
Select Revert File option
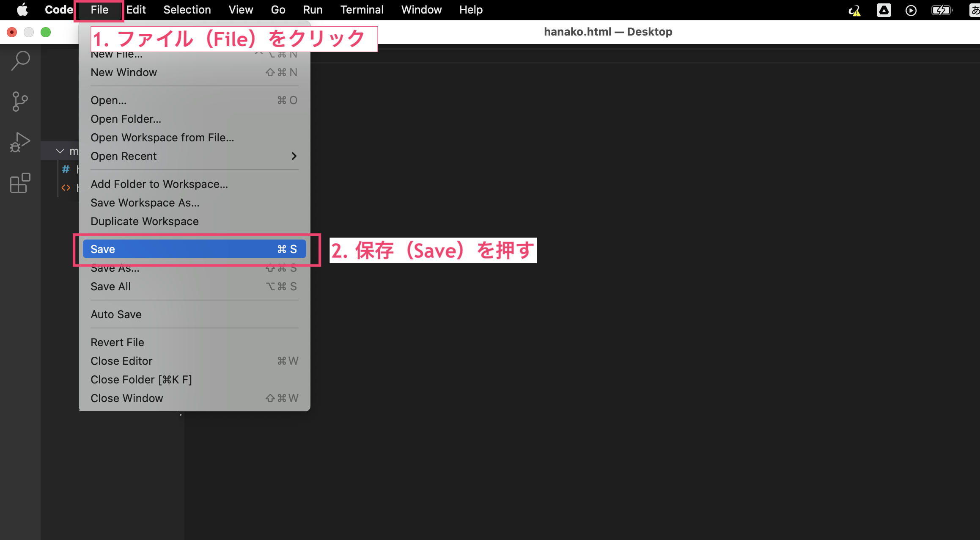coord(117,342)
